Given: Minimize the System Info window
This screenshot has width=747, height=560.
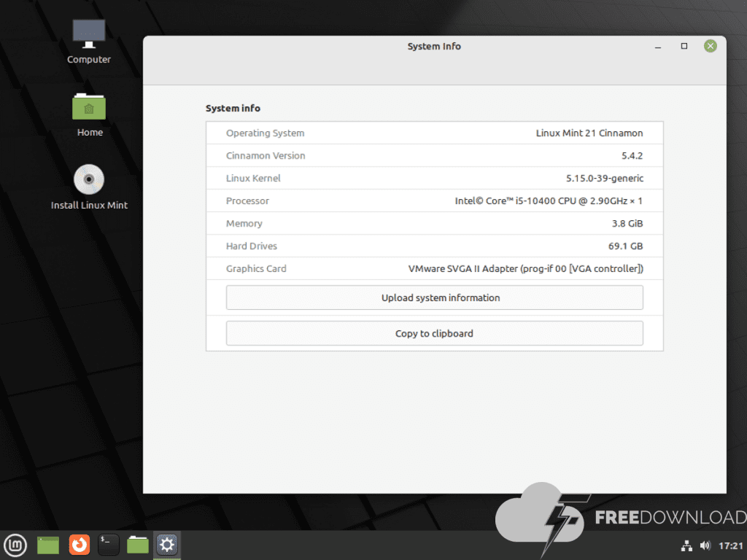Looking at the screenshot, I should click(x=658, y=46).
